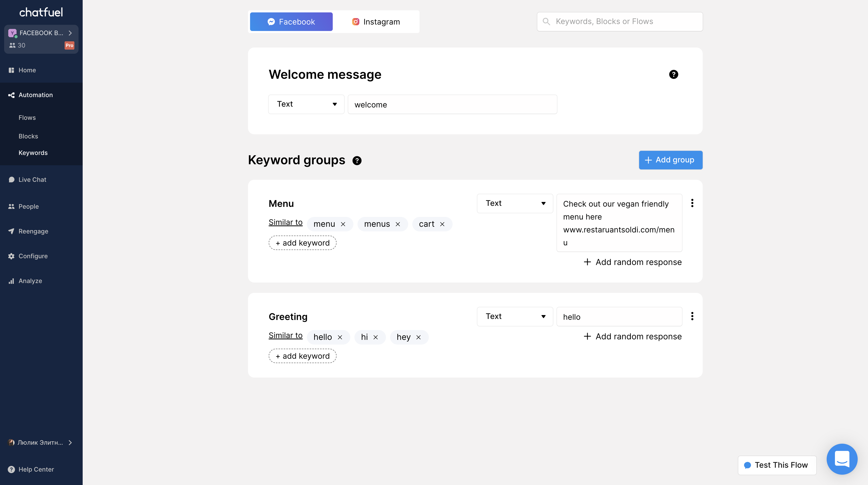Open the Flows submenu item
This screenshot has width=868, height=485.
(27, 118)
